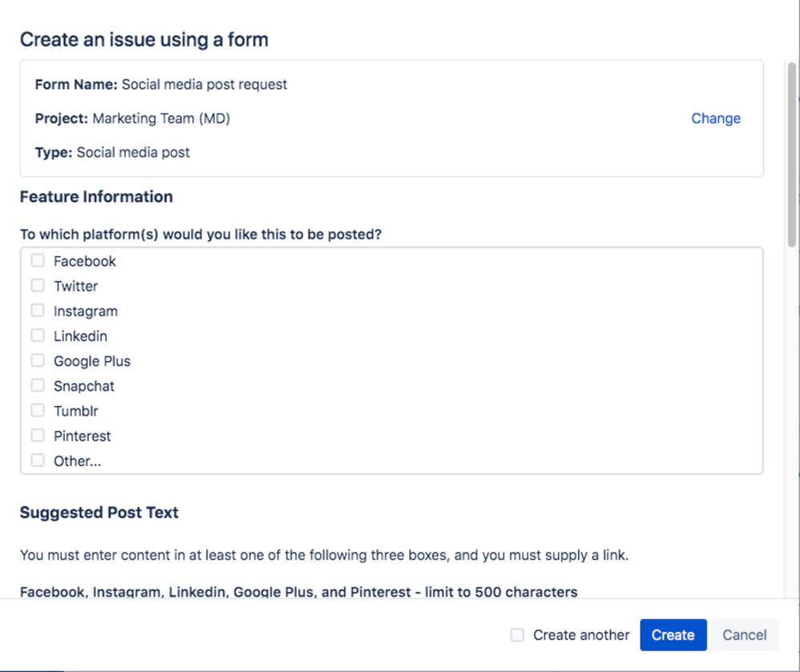Enable the Create another checkbox
This screenshot has width=800, height=672.
point(517,634)
